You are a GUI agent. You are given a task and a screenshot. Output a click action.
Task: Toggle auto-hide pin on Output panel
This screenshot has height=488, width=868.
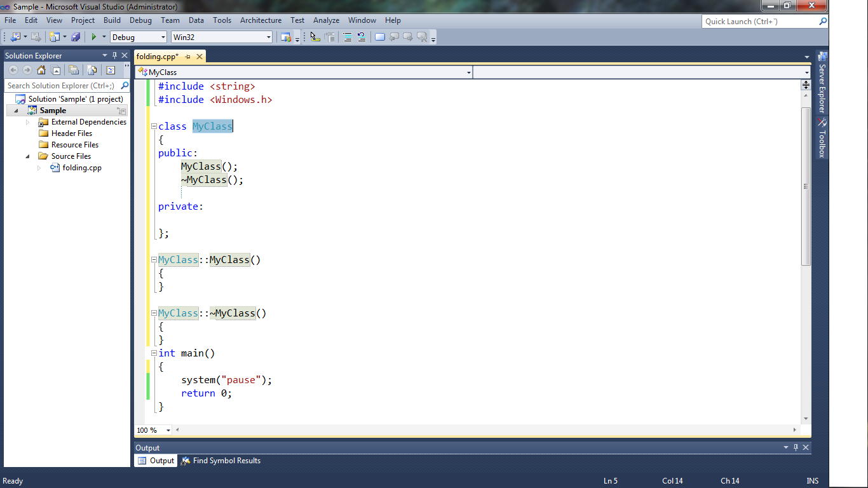click(796, 447)
